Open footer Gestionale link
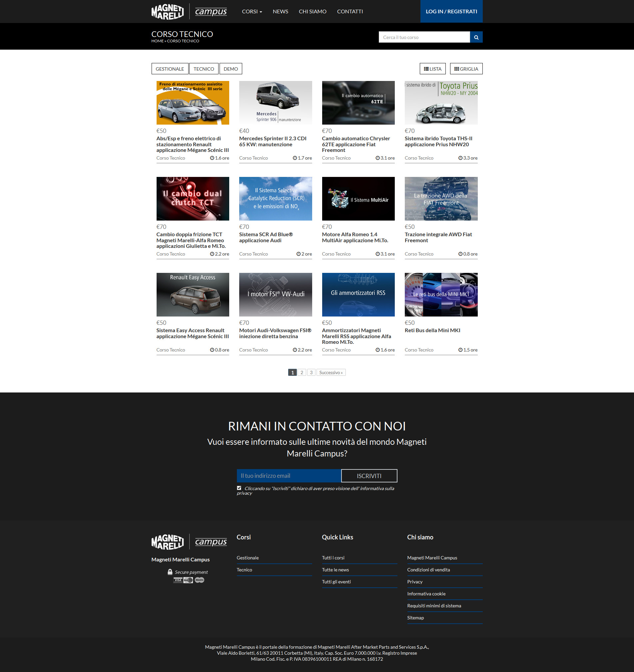The width and height of the screenshot is (634, 672). 248,558
